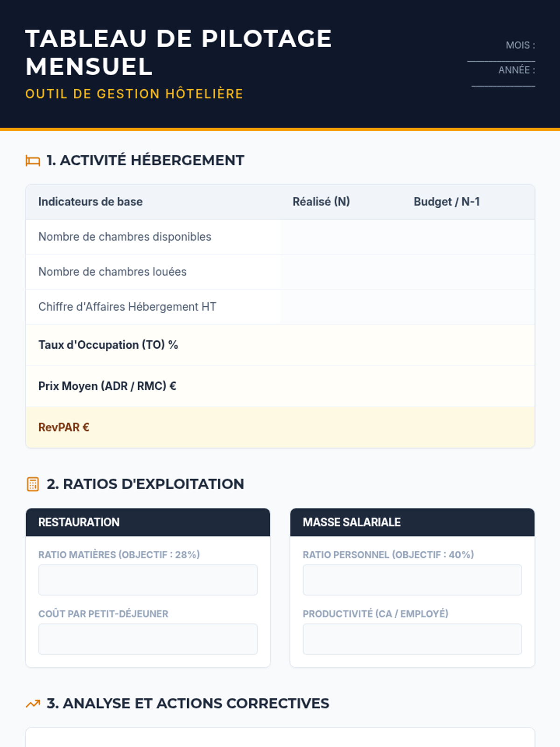Enter Budget cell for chambres disponibles
Image resolution: width=560 pixels, height=747 pixels.
point(468,237)
